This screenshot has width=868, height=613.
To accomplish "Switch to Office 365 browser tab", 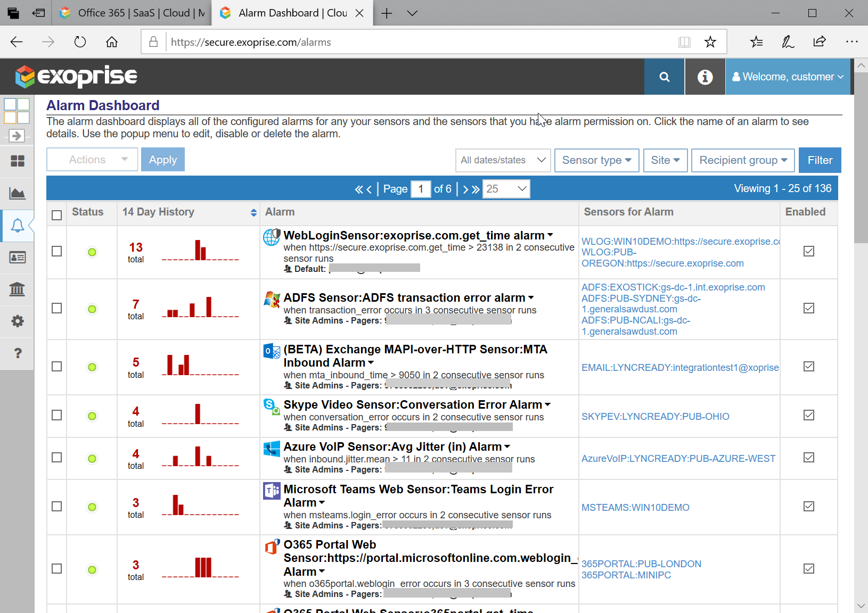I will pyautogui.click(x=132, y=13).
